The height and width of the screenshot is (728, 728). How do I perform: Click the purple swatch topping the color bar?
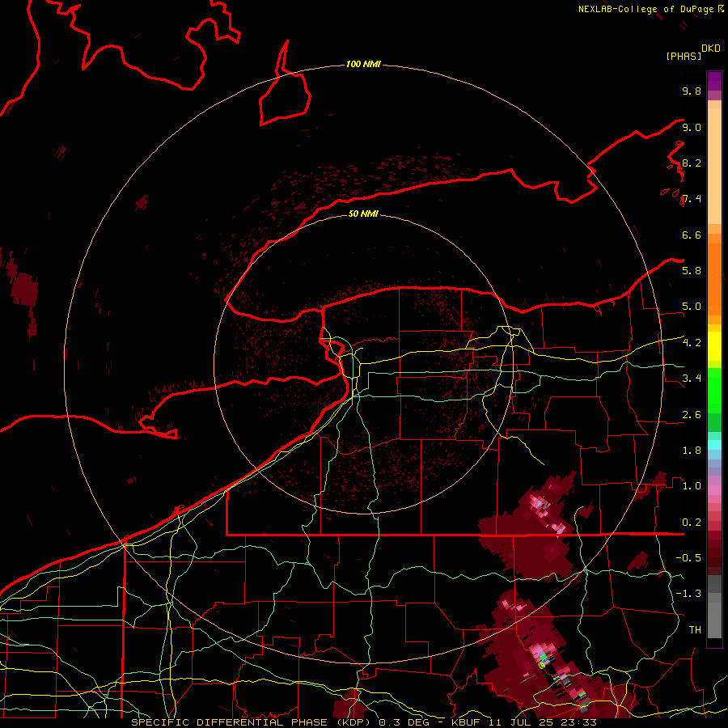coord(714,81)
